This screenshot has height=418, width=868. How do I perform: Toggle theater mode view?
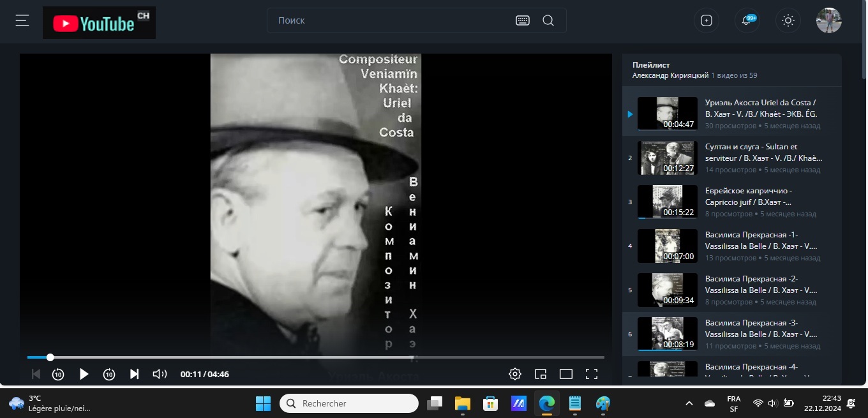[x=566, y=374]
